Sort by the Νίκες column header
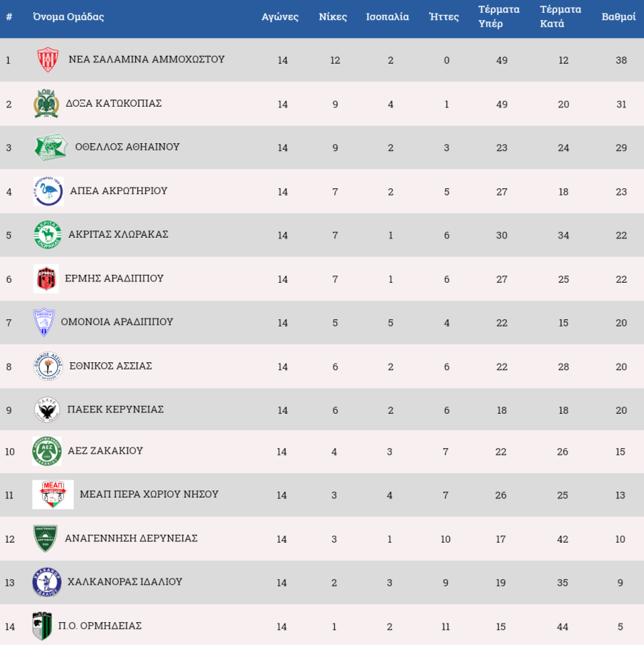Viewport: 644px width, 645px height. [x=333, y=17]
